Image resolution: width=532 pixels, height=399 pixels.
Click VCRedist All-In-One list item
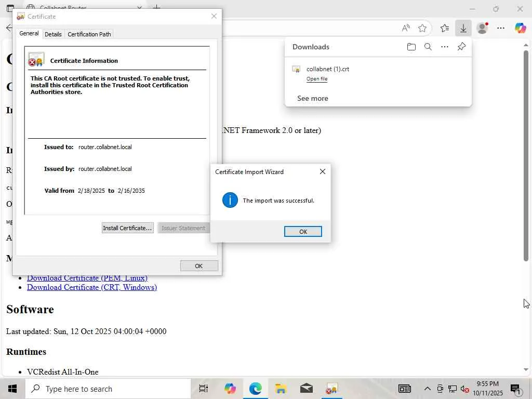63,372
